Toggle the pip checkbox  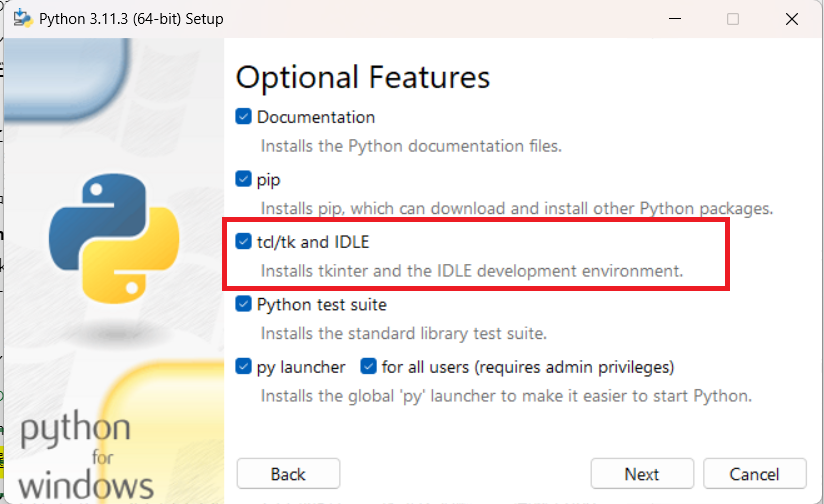[x=243, y=179]
